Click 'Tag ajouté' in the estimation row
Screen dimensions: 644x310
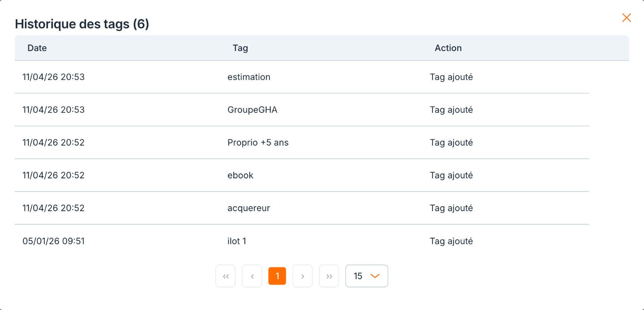[451, 77]
